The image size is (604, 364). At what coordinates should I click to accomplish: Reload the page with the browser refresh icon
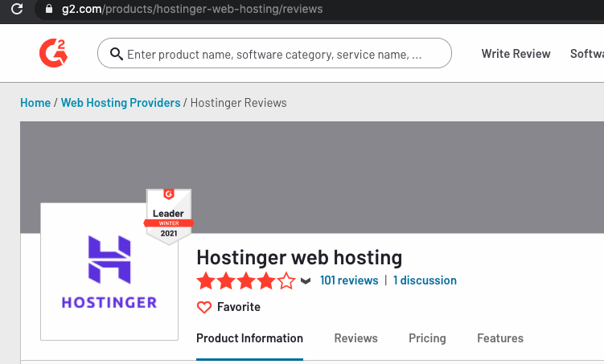[x=17, y=9]
